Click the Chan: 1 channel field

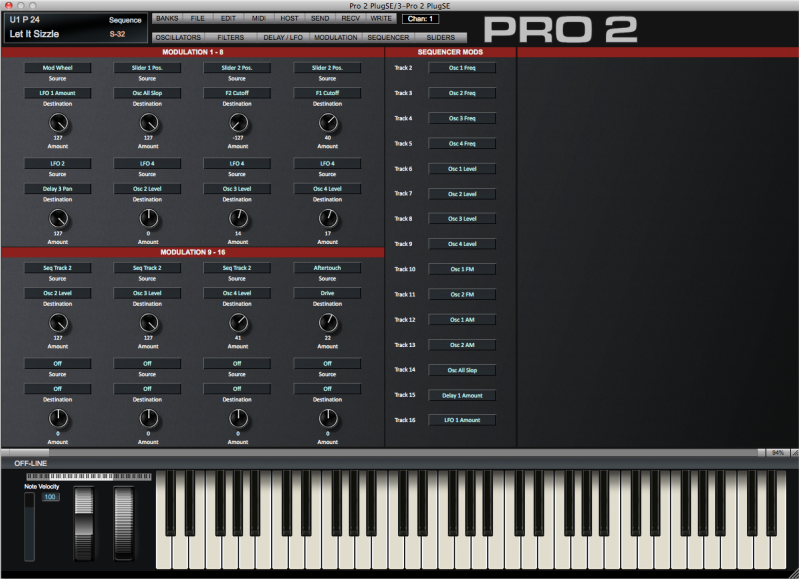420,19
